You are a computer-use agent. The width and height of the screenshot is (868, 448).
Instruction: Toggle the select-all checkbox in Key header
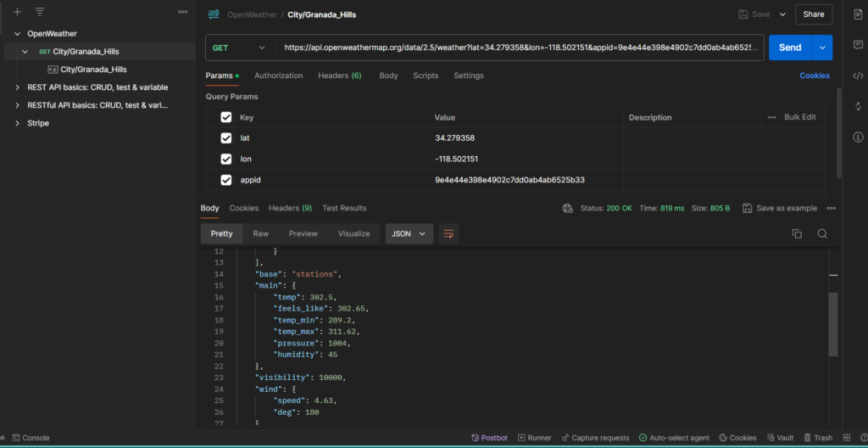pyautogui.click(x=225, y=117)
